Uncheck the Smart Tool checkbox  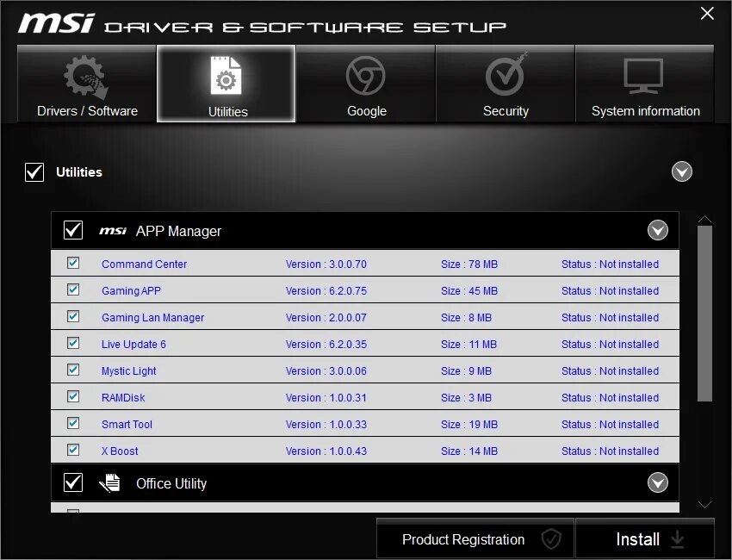[73, 423]
